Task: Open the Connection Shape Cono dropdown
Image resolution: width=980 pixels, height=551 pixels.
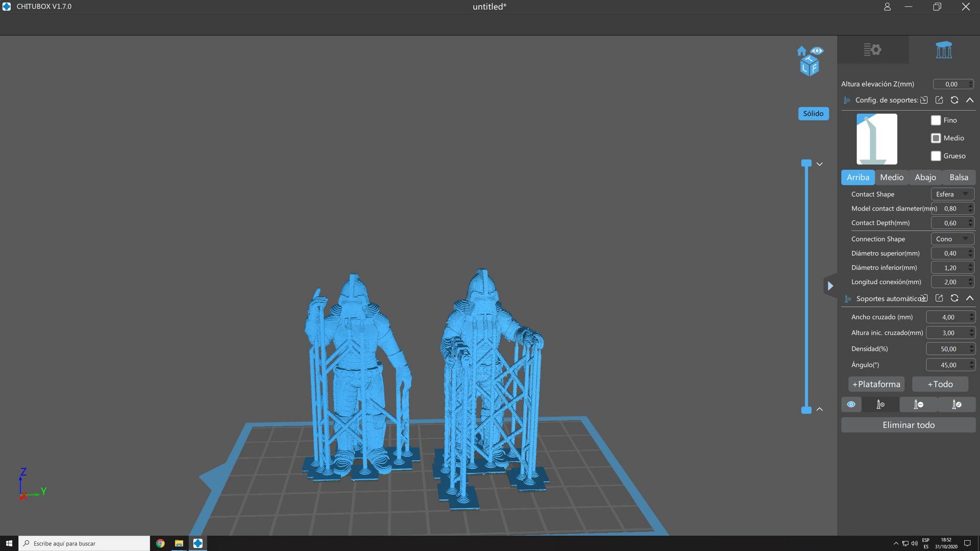Action: (x=952, y=239)
